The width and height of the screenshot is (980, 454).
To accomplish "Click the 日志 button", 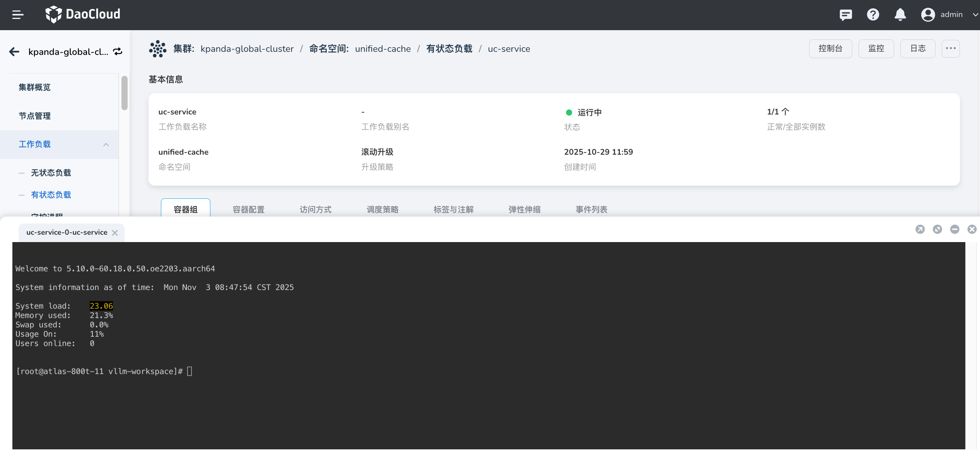I will (917, 49).
